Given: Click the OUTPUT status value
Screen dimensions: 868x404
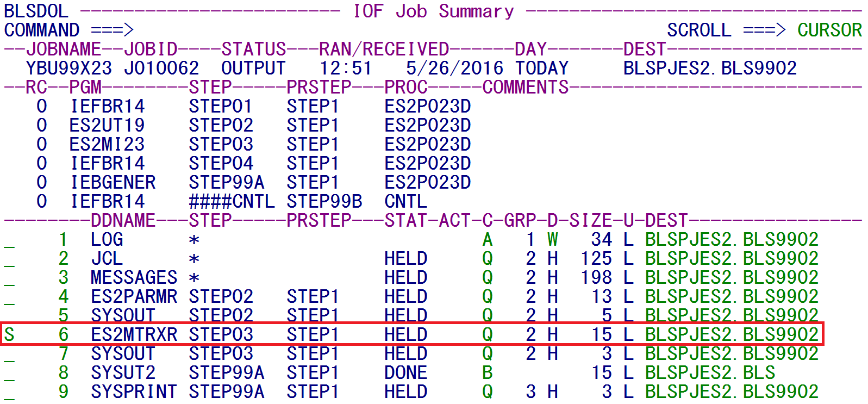Looking at the screenshot, I should [x=253, y=69].
